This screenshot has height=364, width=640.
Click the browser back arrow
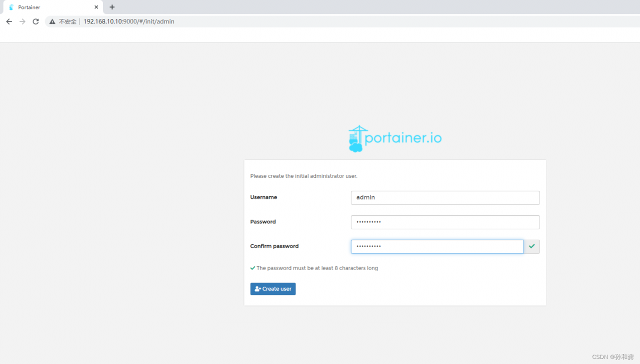(x=9, y=21)
